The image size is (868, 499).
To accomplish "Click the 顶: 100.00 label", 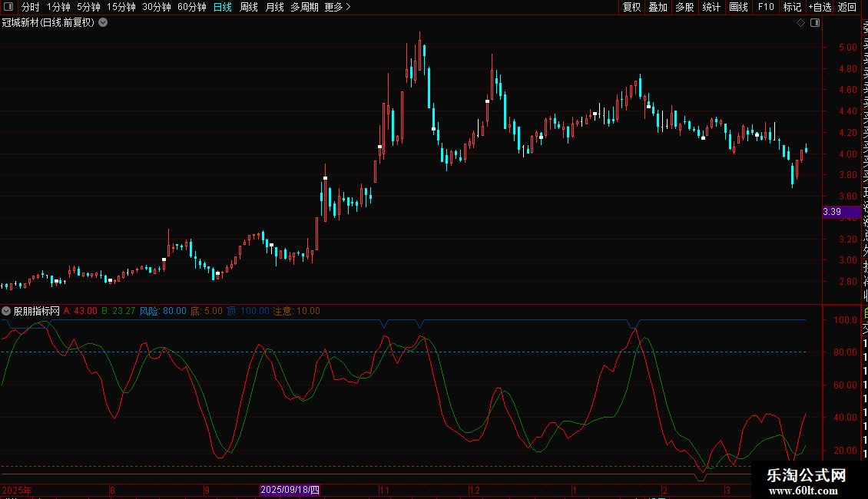I will (248, 311).
